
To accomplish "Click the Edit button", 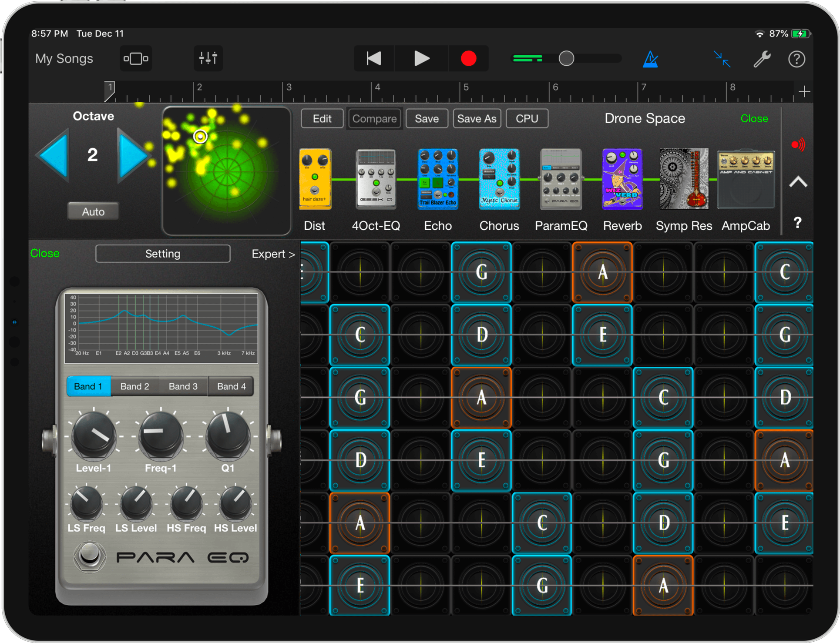I will point(322,118).
